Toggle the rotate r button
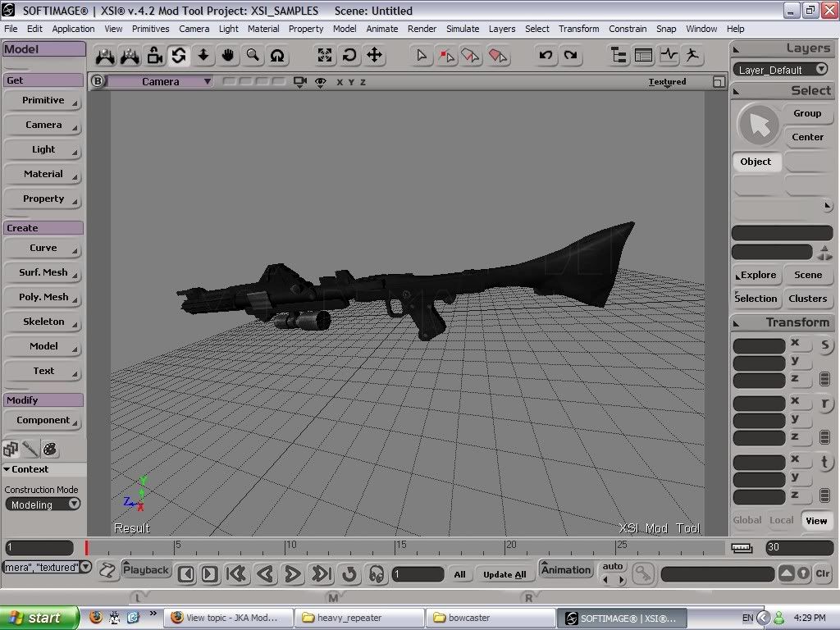The height and width of the screenshot is (630, 840). click(x=825, y=404)
